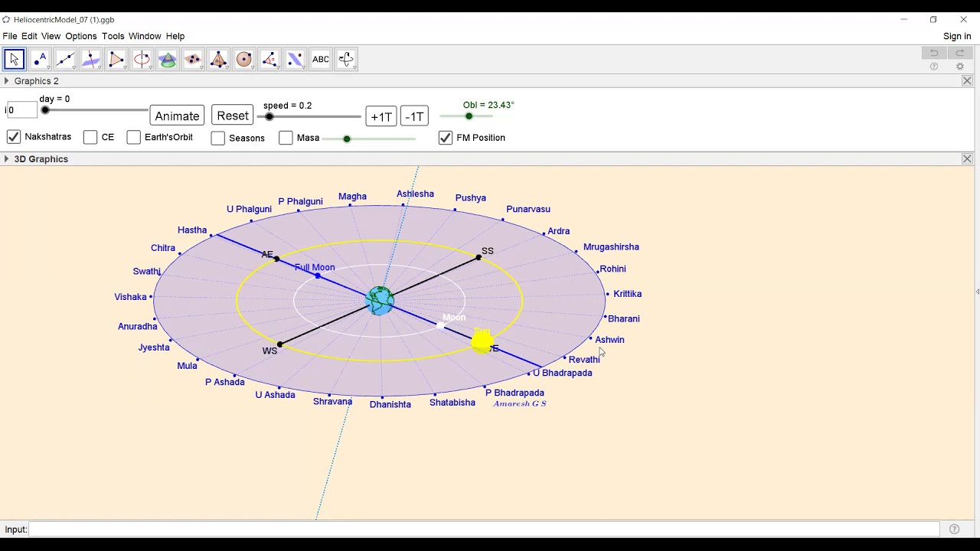Select the Polygon tool
Viewport: 980px width, 551px height.
116,59
